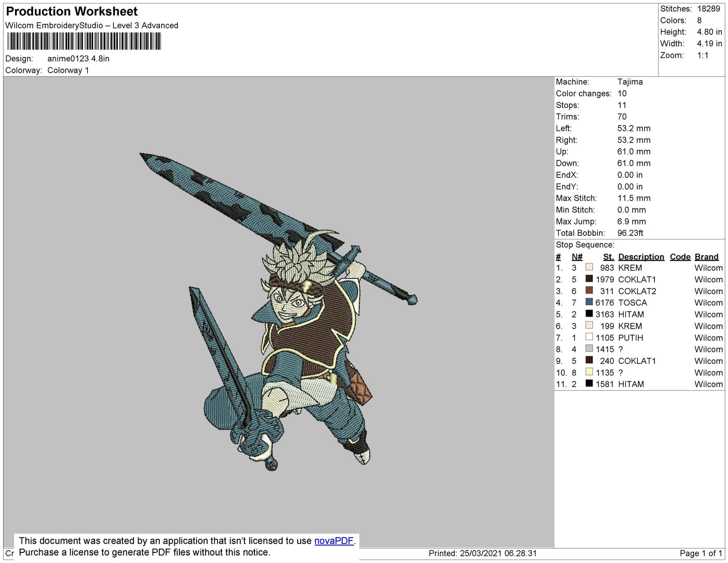Click stitch count 3163 in row 5
The height and width of the screenshot is (563, 728).
pyautogui.click(x=605, y=315)
